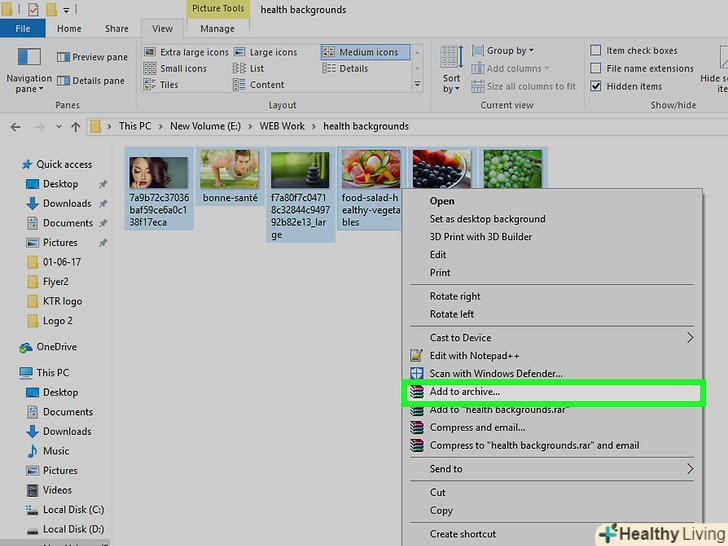The image size is (728, 546).
Task: Open Add columns dropdown
Action: point(510,68)
